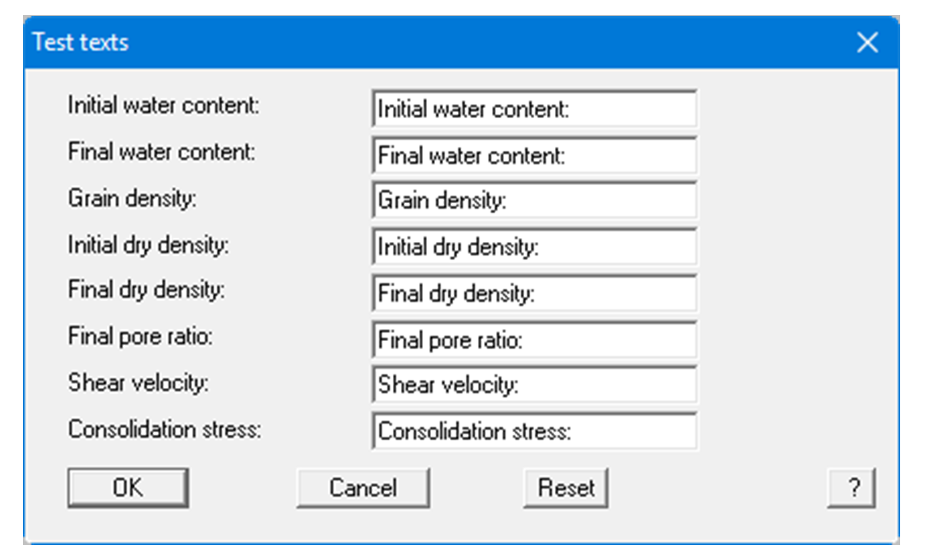Viewport: 943px width, 560px height.
Task: Click inside the Initial dry density field
Action: 536,247
